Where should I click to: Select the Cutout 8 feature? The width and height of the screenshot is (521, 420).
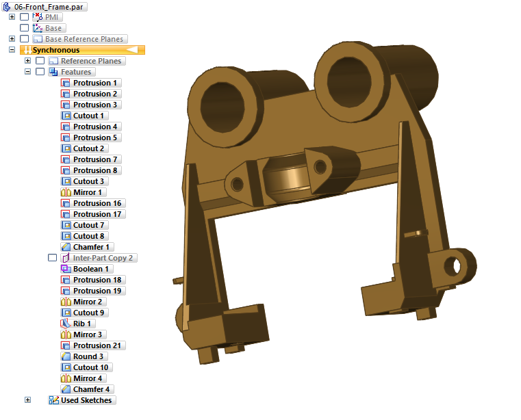point(84,237)
